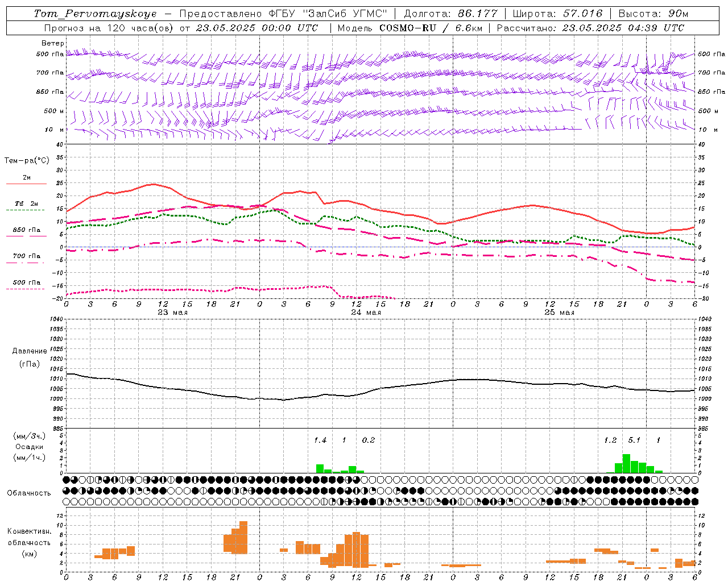Click the '5.1' precipitation value
Screen dimensions: 728x582
tap(634, 440)
